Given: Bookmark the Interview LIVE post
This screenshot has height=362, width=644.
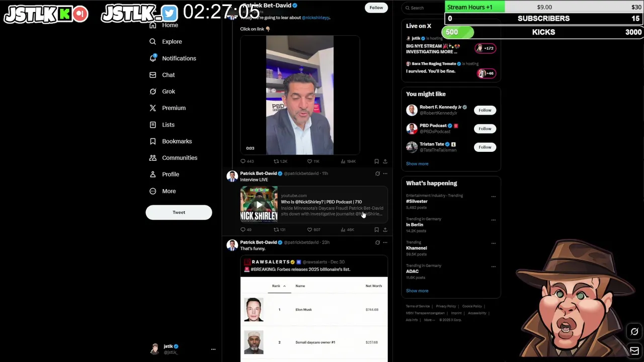Looking at the screenshot, I should [376, 230].
